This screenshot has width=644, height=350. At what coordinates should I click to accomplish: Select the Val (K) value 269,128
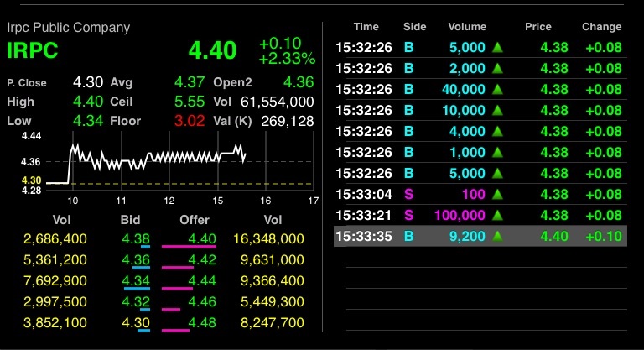[288, 121]
